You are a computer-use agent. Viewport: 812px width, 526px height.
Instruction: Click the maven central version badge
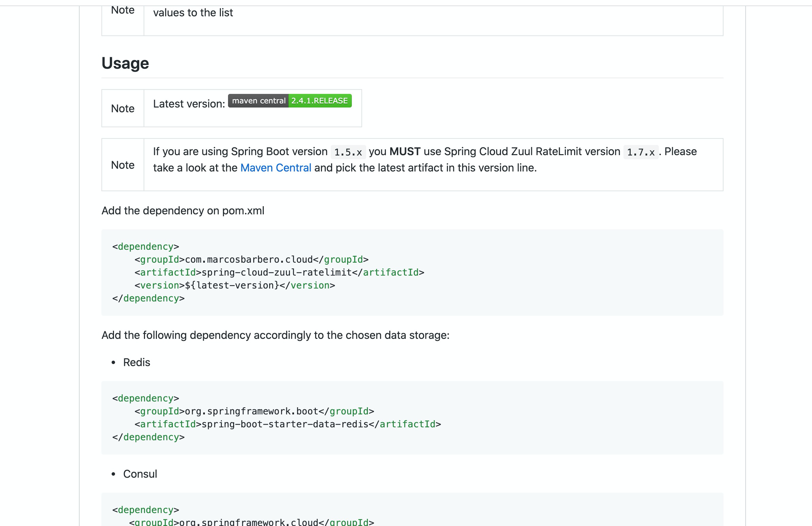point(290,101)
